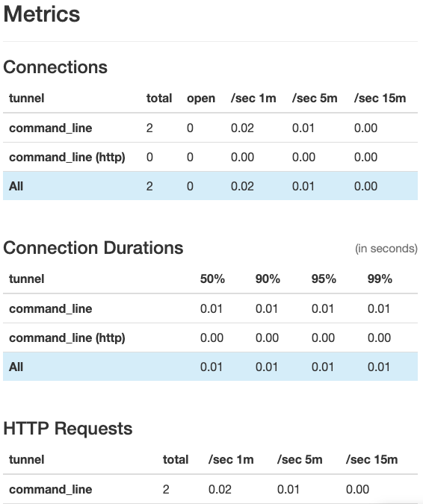This screenshot has height=504, width=423.
Task: Select the All row in Connection Durations
Action: tap(210, 367)
